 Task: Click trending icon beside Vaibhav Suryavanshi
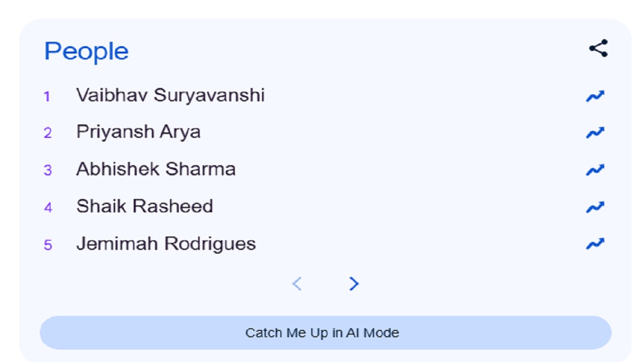[595, 96]
